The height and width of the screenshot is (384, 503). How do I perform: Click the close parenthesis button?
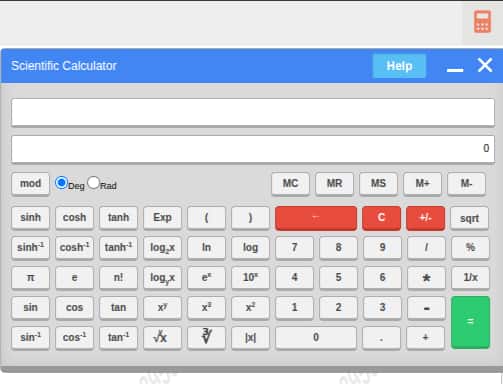pos(250,218)
